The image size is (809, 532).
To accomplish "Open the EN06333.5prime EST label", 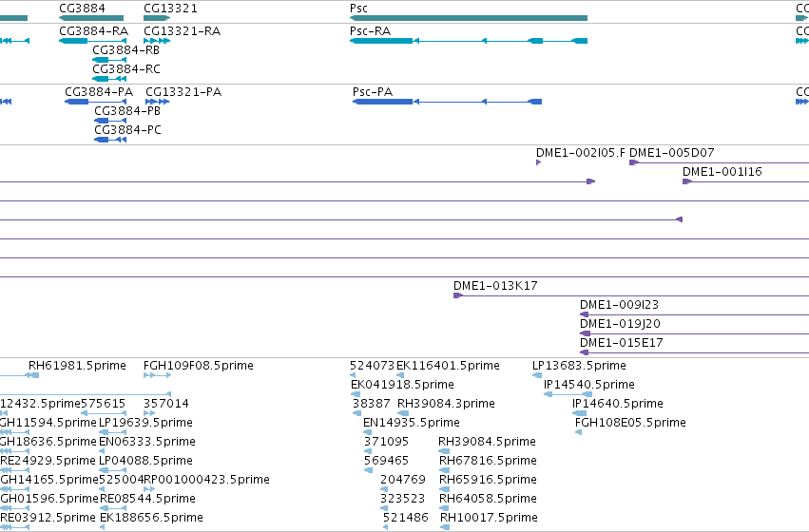I will (147, 442).
